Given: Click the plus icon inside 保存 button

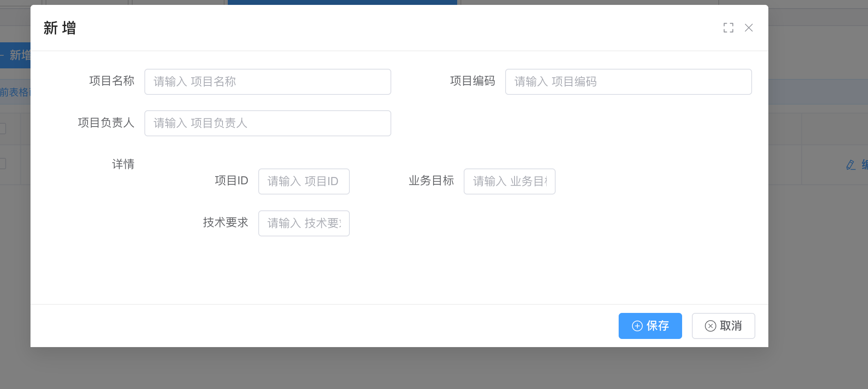Looking at the screenshot, I should (x=637, y=326).
